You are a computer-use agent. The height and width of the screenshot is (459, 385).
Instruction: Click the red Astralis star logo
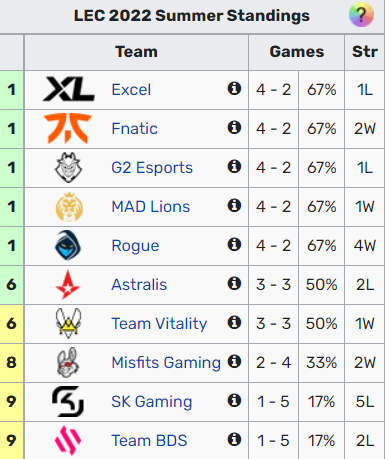68,285
